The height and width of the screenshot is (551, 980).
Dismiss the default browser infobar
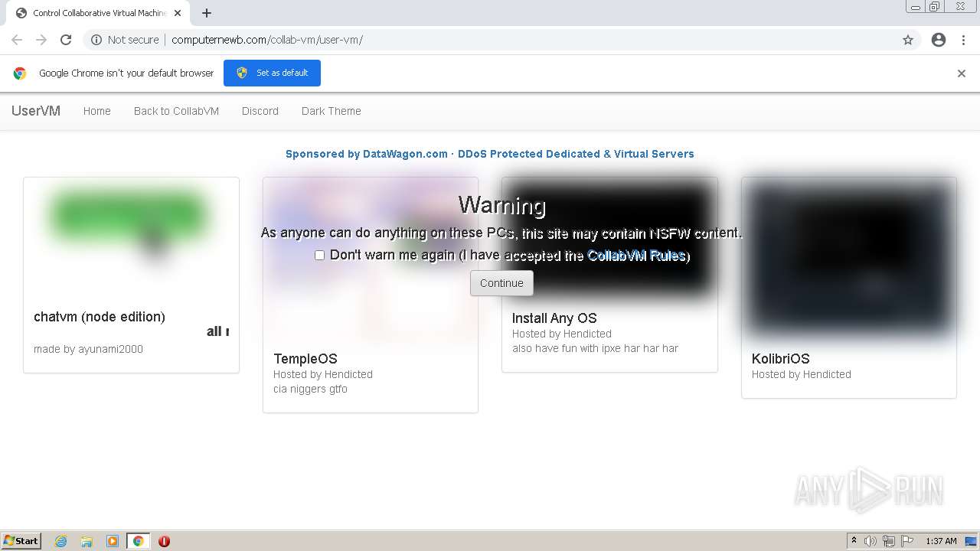962,73
